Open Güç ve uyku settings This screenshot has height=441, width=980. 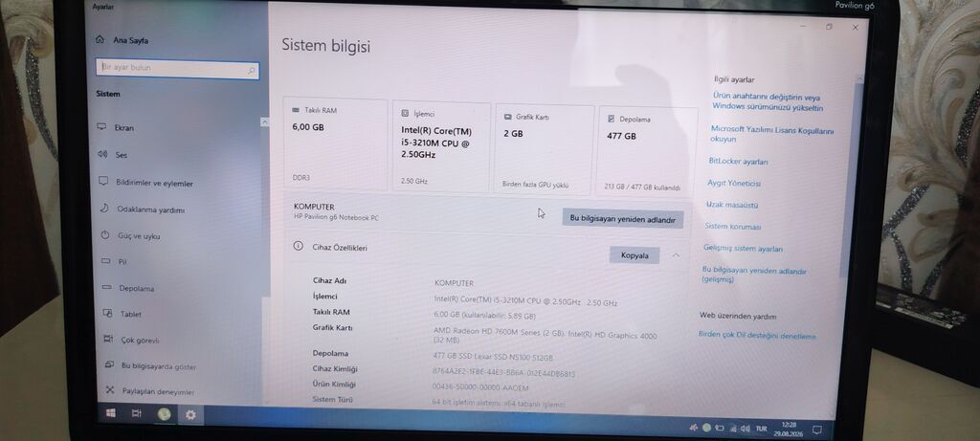[x=139, y=236]
